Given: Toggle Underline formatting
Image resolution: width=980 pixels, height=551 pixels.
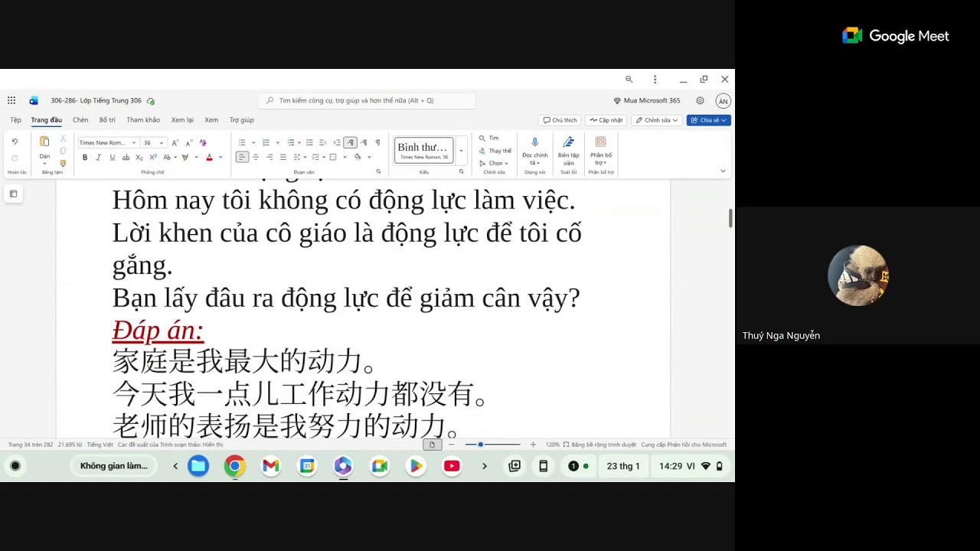Looking at the screenshot, I should tap(112, 158).
